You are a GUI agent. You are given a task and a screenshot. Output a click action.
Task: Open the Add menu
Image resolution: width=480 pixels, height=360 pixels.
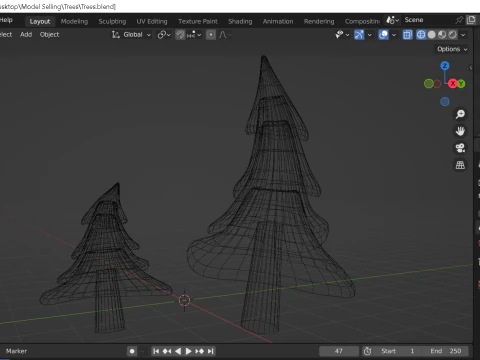pos(26,34)
